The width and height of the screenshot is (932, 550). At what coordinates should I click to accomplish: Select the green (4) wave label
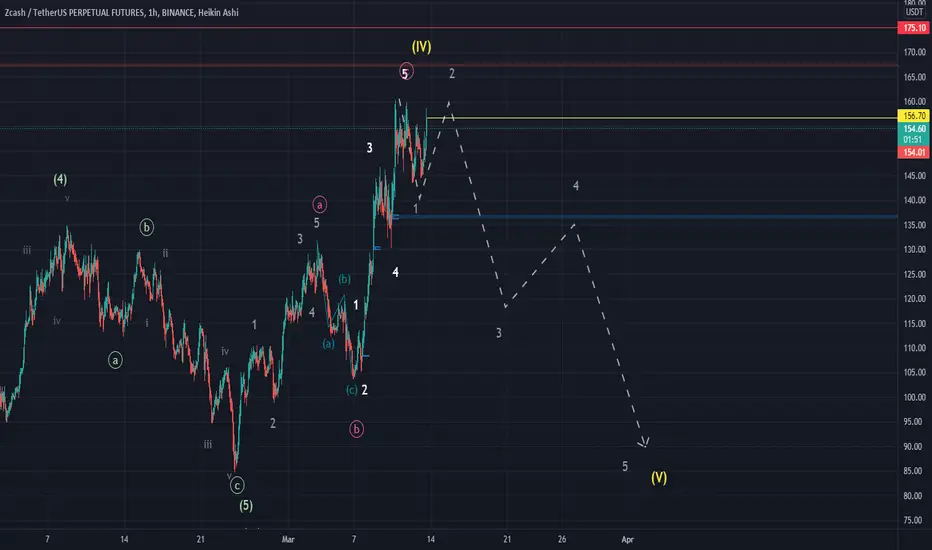point(60,179)
